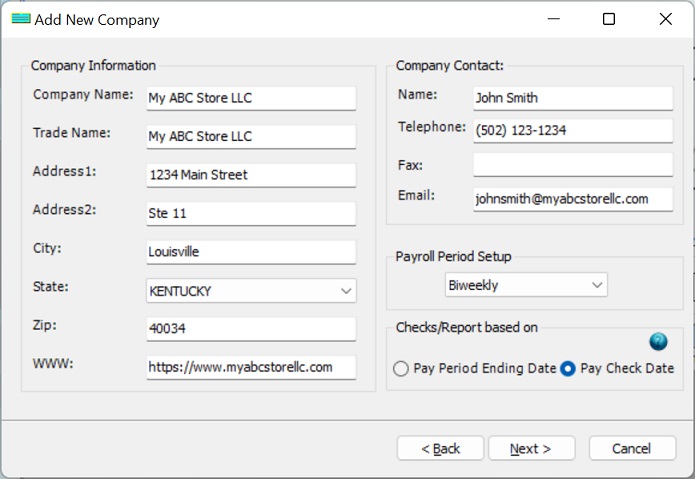
Task: Focus the Trade Name text box
Action: coord(250,136)
